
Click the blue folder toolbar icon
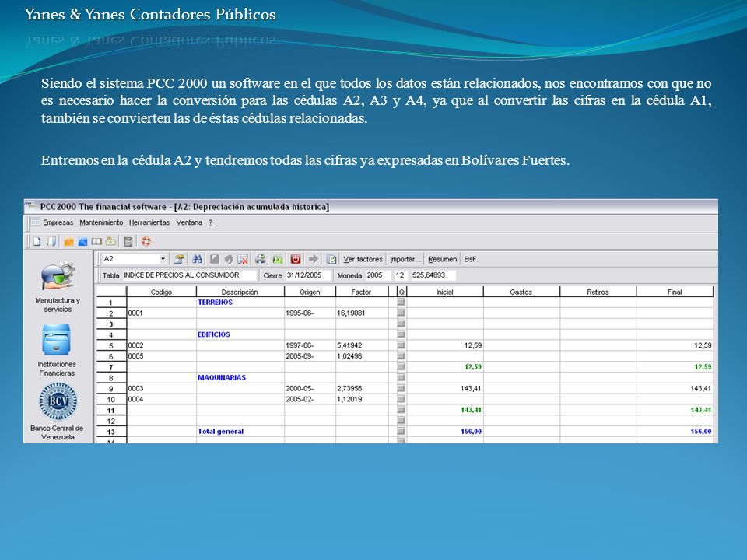(x=83, y=242)
